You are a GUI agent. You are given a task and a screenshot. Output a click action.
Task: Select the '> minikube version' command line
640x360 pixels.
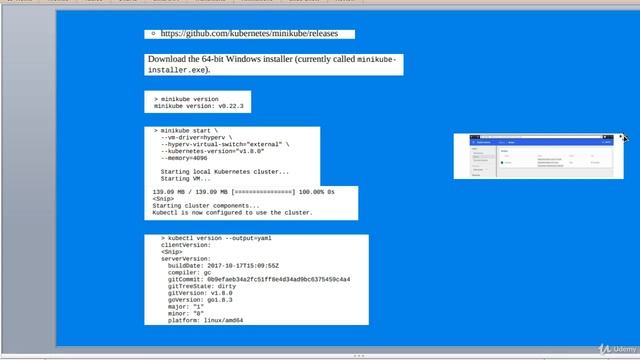[186, 99]
